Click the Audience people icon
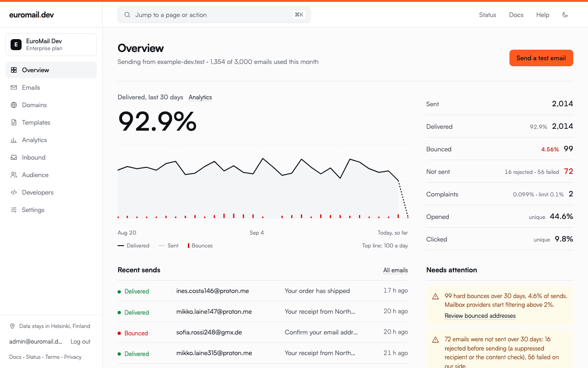 pyautogui.click(x=14, y=175)
